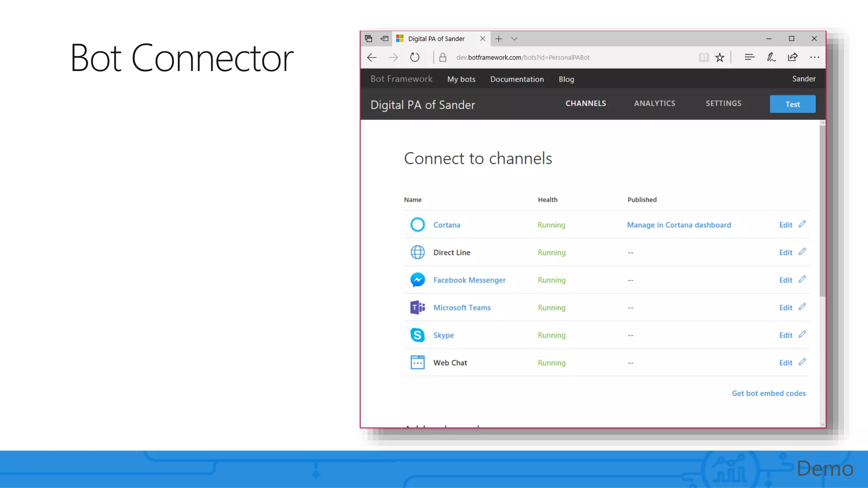Add page to favorites with star icon
The width and height of the screenshot is (868, 488).
(x=720, y=57)
